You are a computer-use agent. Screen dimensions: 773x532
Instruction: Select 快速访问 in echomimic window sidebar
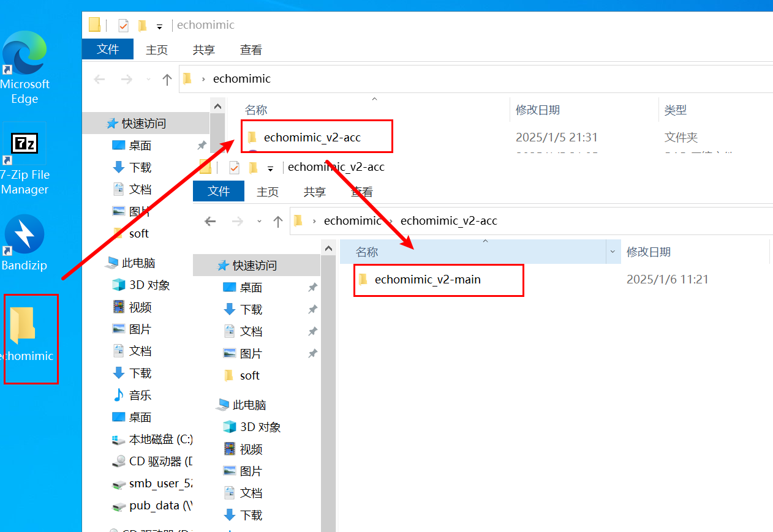click(143, 123)
